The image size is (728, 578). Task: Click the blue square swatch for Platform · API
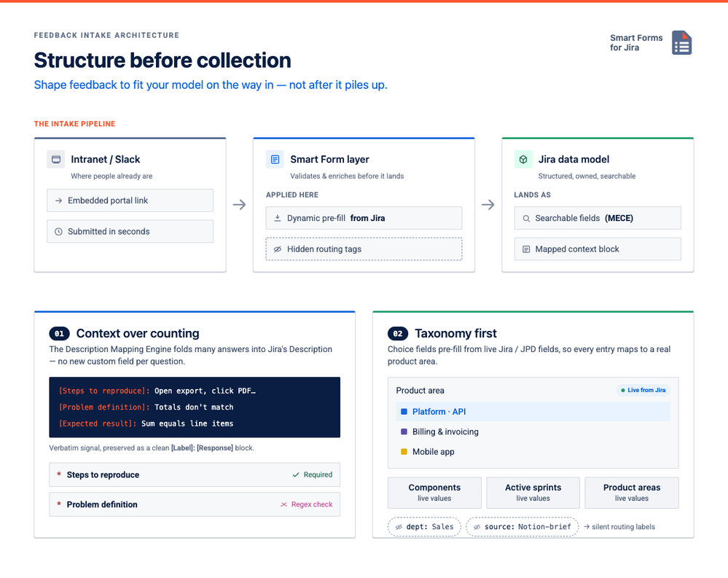point(404,412)
